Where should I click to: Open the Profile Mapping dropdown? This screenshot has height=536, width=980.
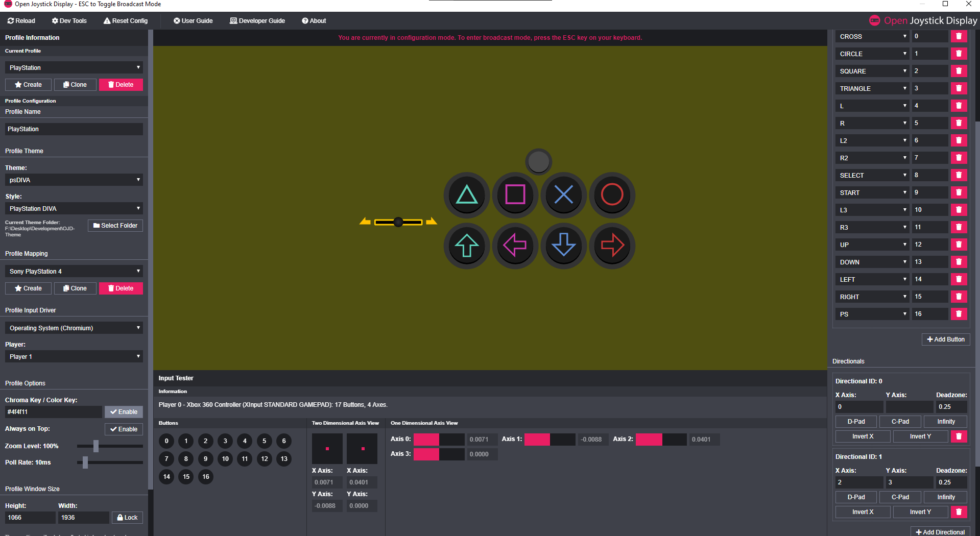pos(74,272)
